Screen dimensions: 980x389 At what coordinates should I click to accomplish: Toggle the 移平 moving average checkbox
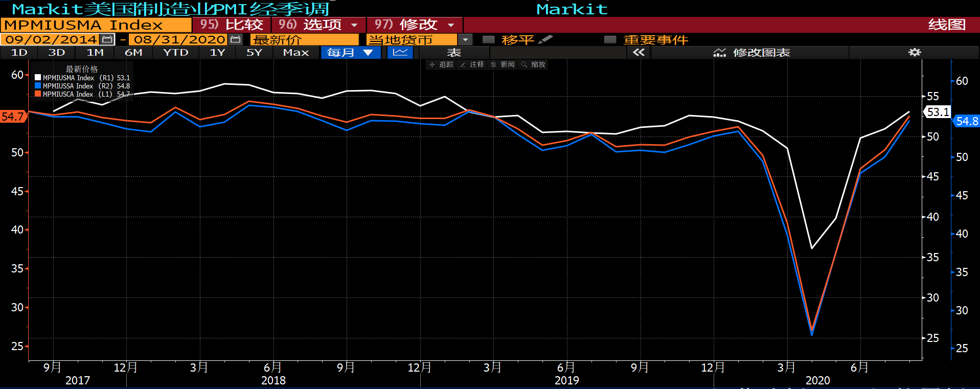tap(489, 39)
